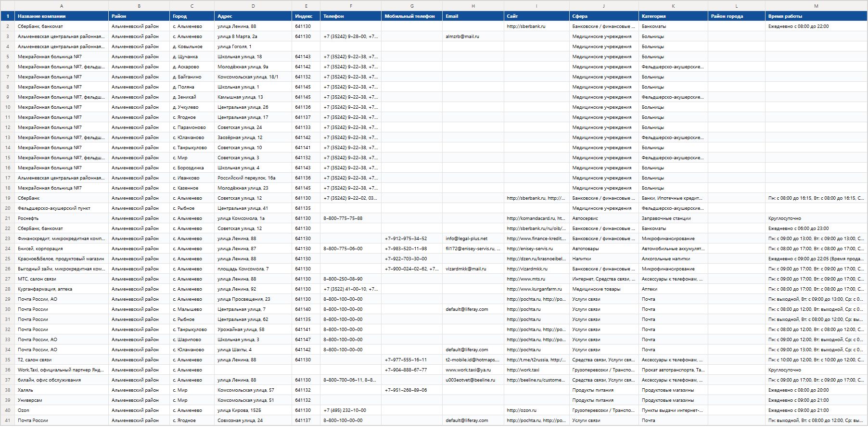Click the phone +7 (495) 232-10-00
The image size is (868, 434).
[351, 410]
